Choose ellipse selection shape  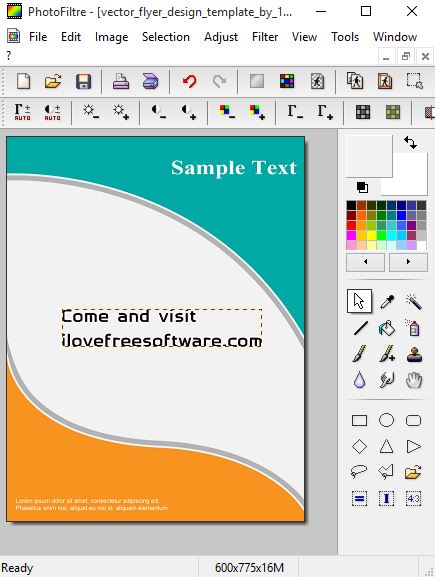point(386,420)
